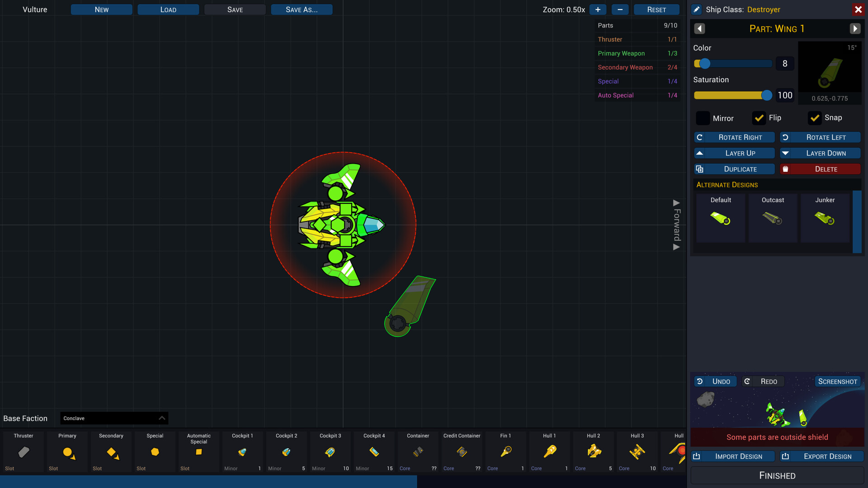The width and height of the screenshot is (868, 488).
Task: Adjust the Saturation slider handle
Action: [x=766, y=95]
